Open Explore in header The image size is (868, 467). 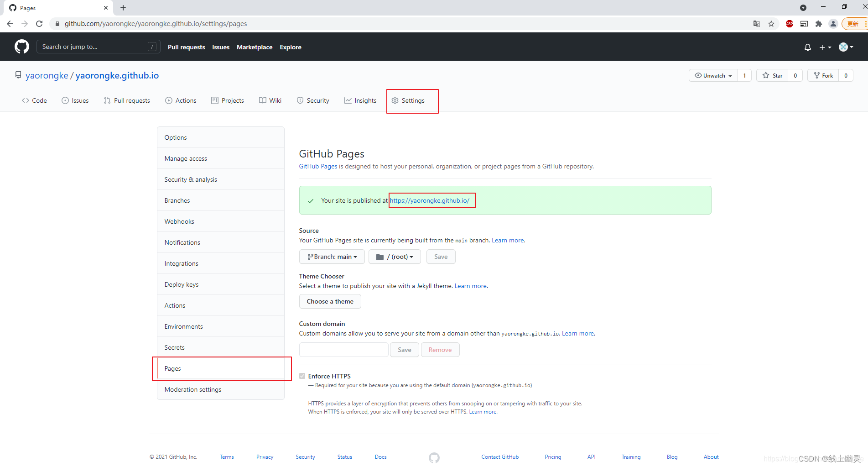point(291,47)
